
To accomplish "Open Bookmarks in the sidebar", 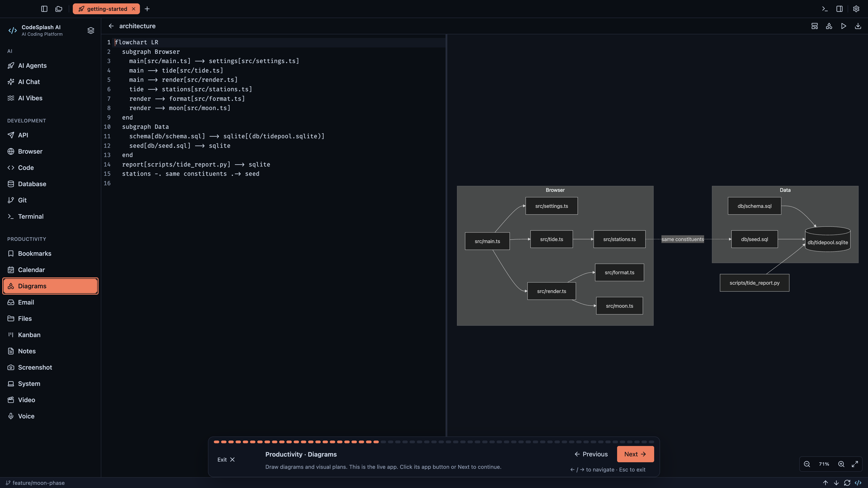I will pyautogui.click(x=51, y=253).
